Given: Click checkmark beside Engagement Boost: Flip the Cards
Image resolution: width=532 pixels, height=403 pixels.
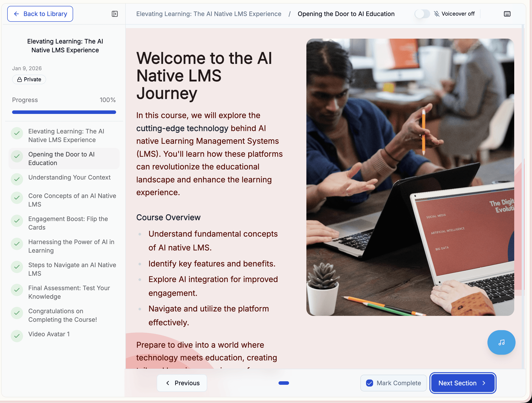Looking at the screenshot, I should point(17,221).
